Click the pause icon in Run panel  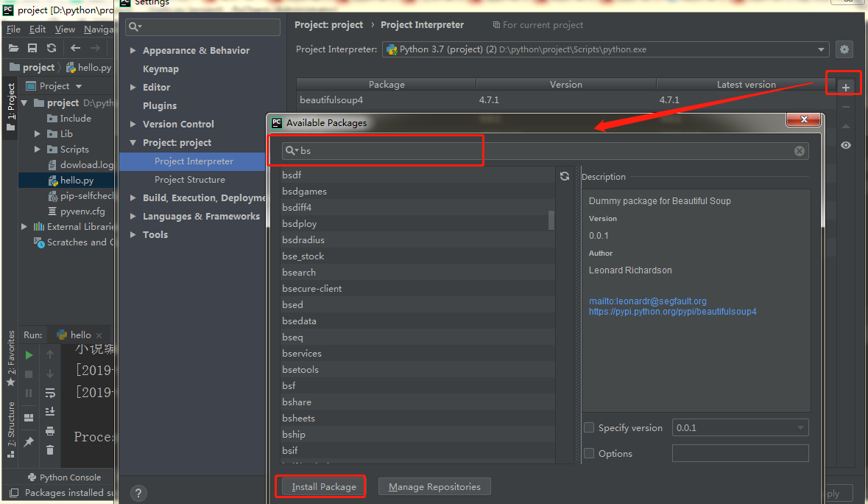29,393
